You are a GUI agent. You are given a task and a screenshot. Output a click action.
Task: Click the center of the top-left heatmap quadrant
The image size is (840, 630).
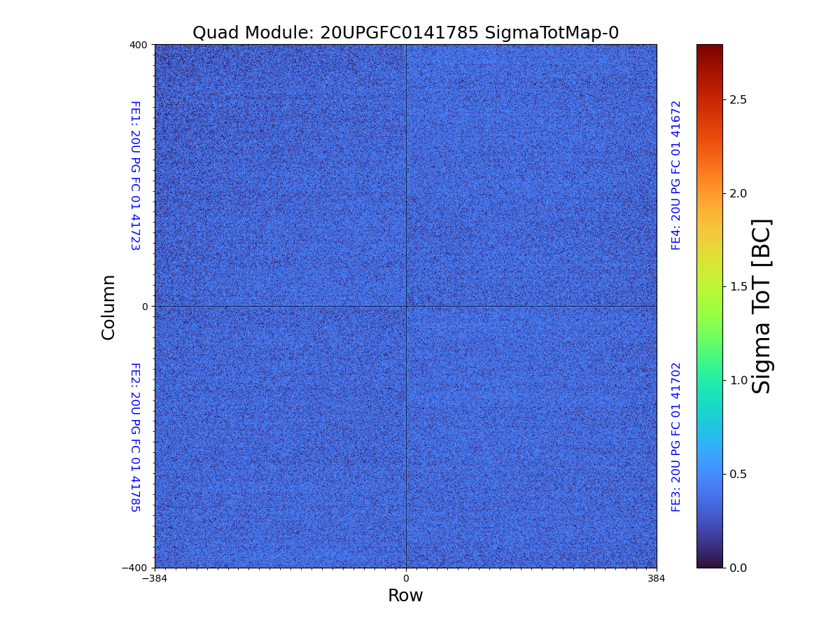[x=280, y=175]
